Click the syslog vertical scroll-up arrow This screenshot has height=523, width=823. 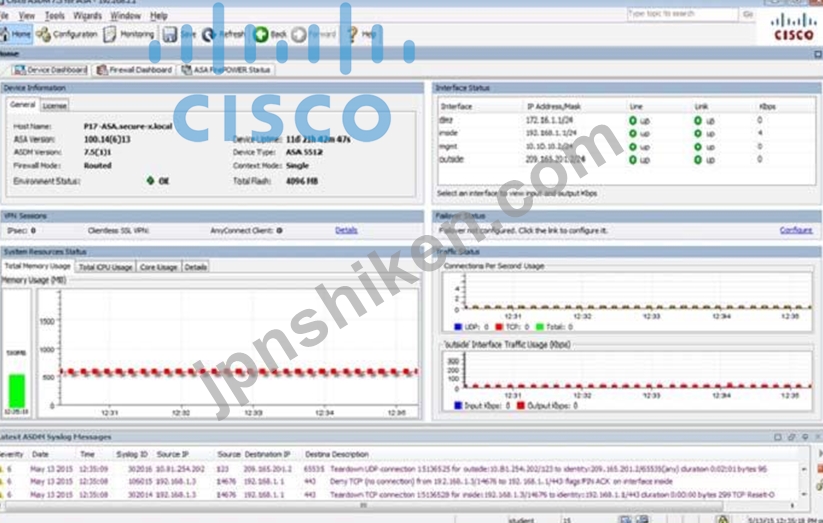click(804, 468)
